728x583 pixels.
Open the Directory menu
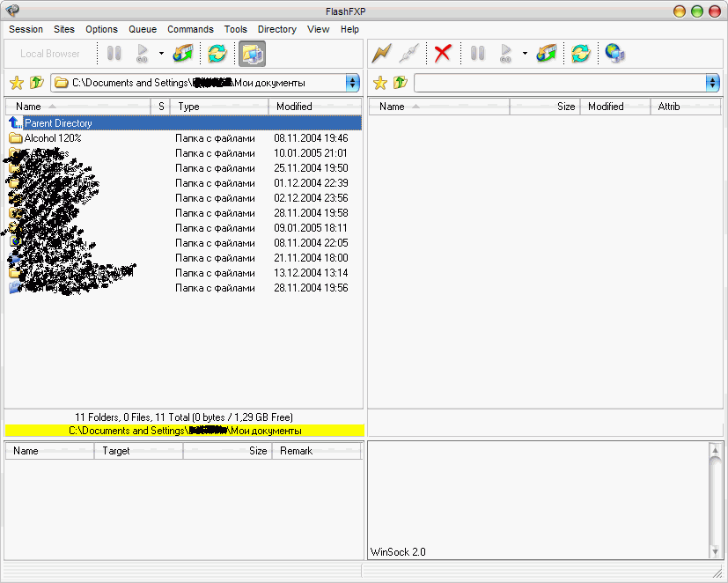click(277, 29)
